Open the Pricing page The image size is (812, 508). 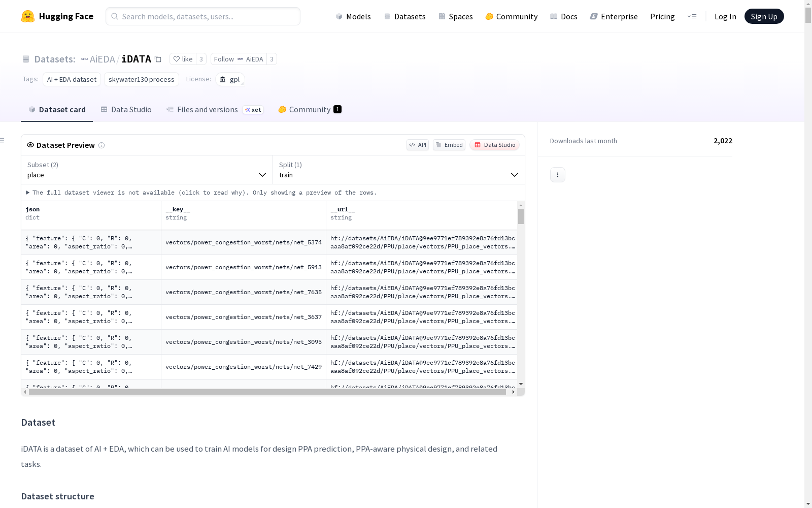tap(662, 16)
